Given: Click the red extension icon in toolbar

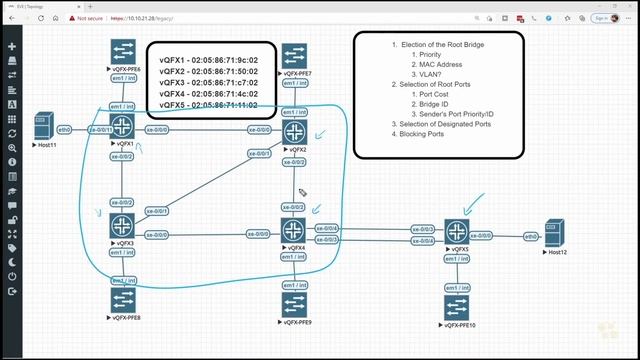Looking at the screenshot, I should click(x=520, y=19).
